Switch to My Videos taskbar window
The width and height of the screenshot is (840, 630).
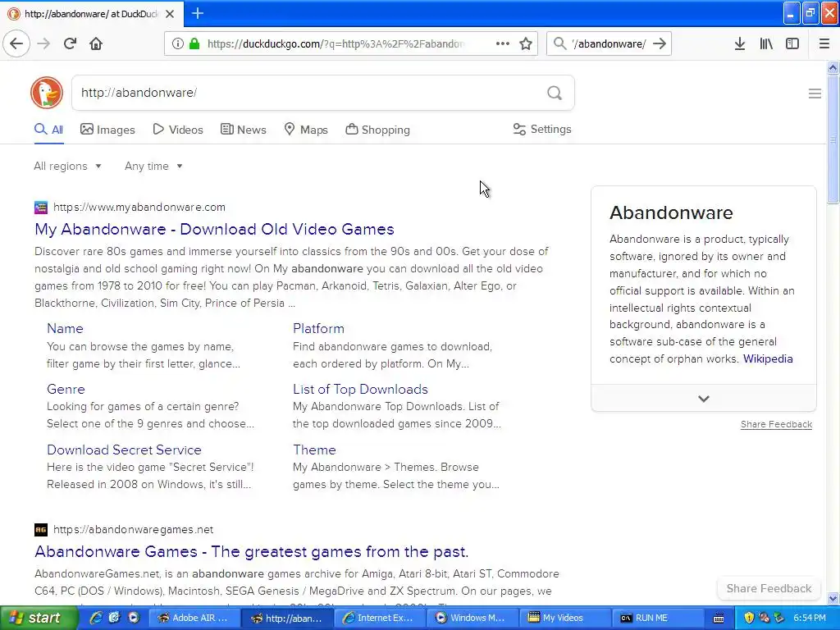click(564, 618)
